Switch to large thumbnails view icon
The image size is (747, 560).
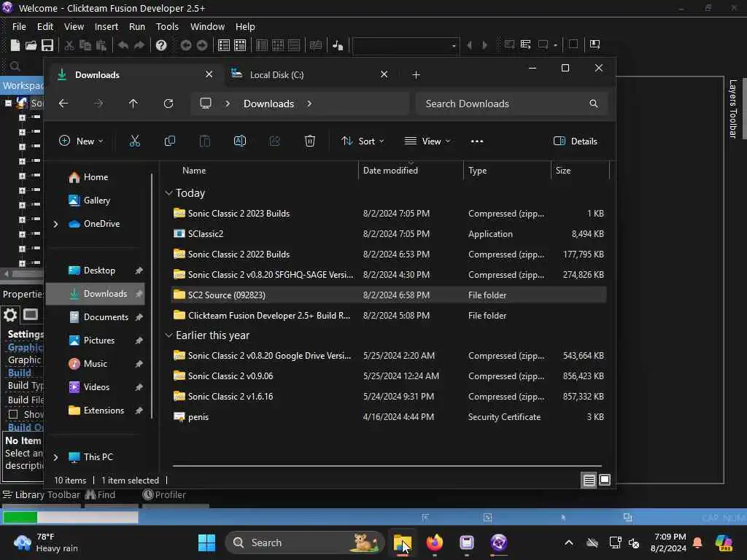click(605, 480)
